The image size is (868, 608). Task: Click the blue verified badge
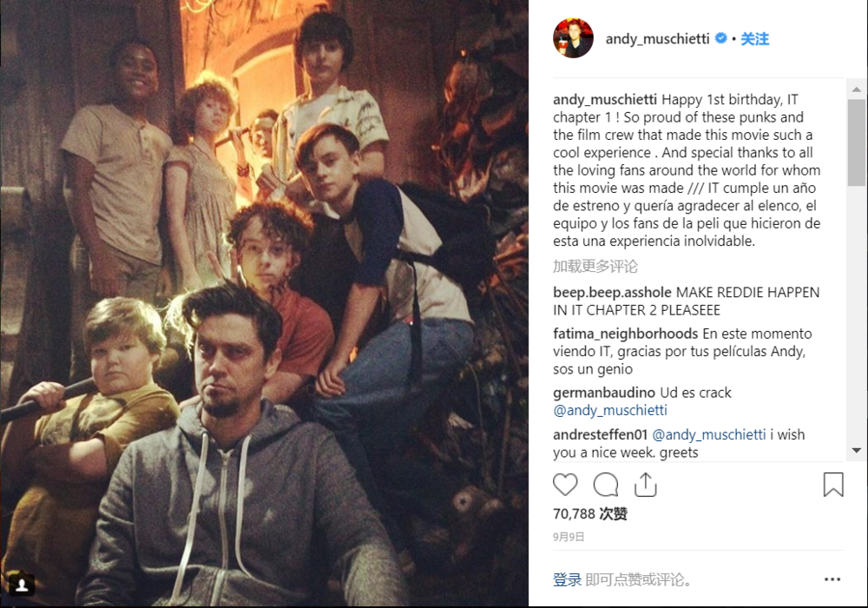click(720, 38)
